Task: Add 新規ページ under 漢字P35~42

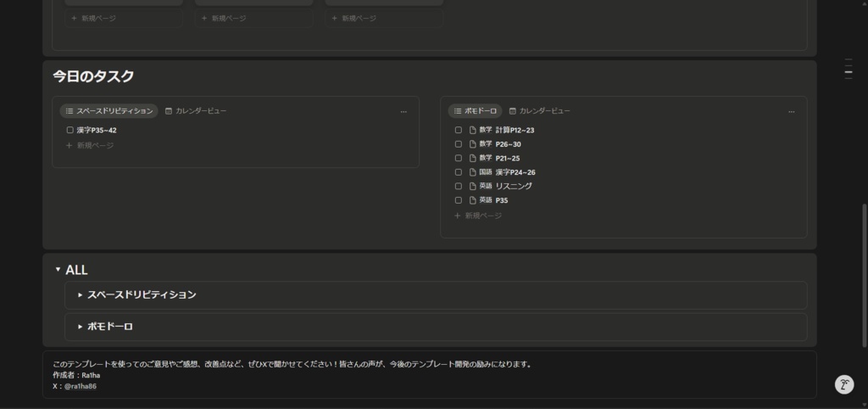Action: tap(90, 145)
